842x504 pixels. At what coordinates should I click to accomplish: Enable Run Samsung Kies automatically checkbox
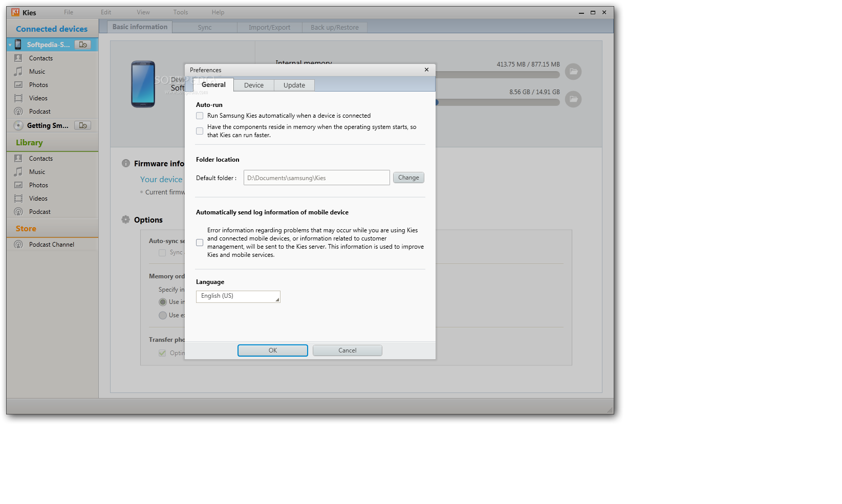(x=200, y=116)
